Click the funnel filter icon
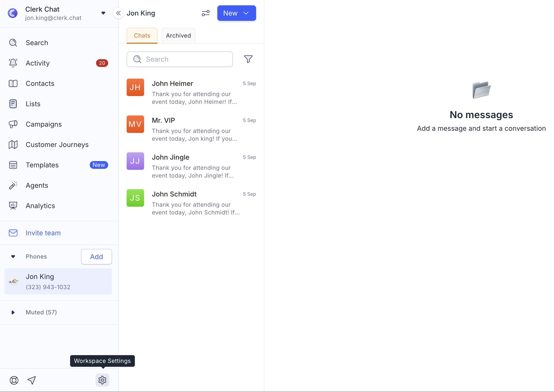Screen dimensions: 554x392 coord(248,59)
